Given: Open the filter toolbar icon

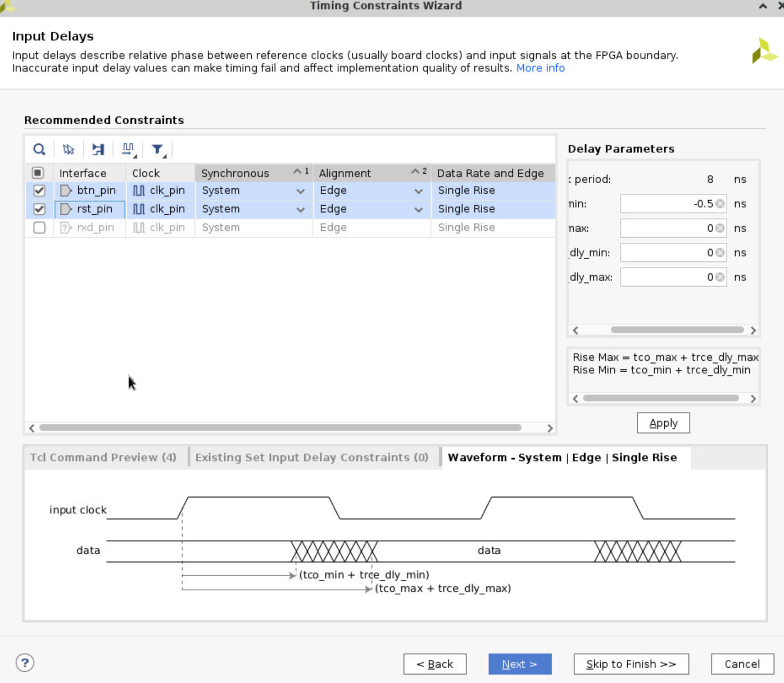Looking at the screenshot, I should coord(158,150).
